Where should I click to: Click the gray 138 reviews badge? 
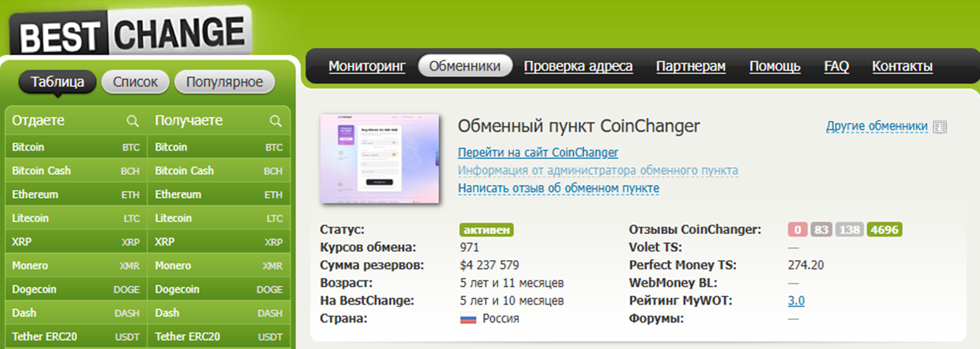pyautogui.click(x=849, y=230)
